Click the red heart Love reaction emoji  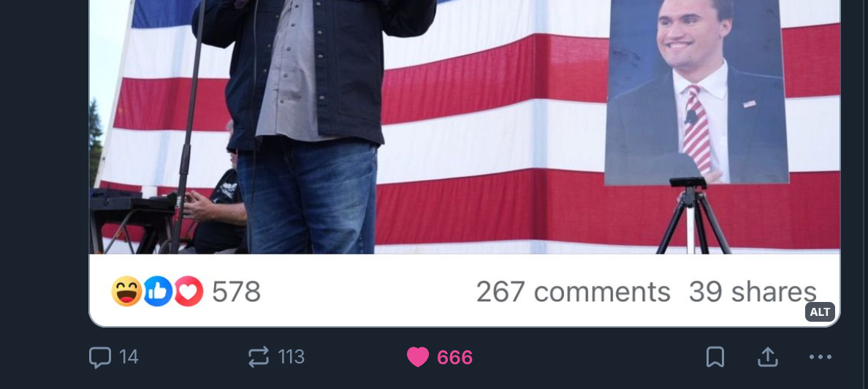coord(189,291)
